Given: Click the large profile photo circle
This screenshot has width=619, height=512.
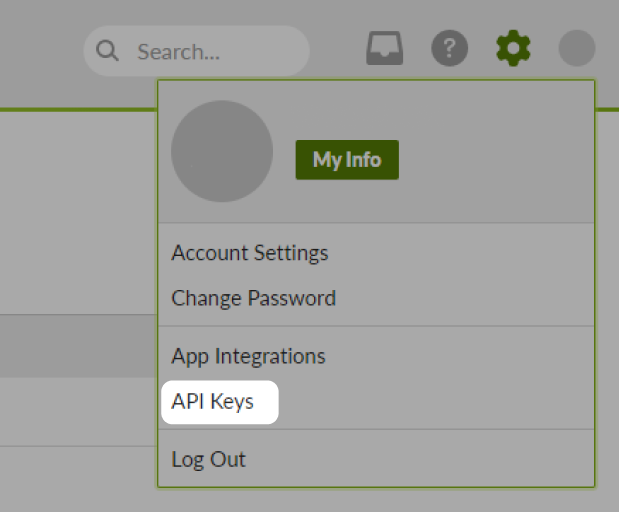Looking at the screenshot, I should (222, 151).
